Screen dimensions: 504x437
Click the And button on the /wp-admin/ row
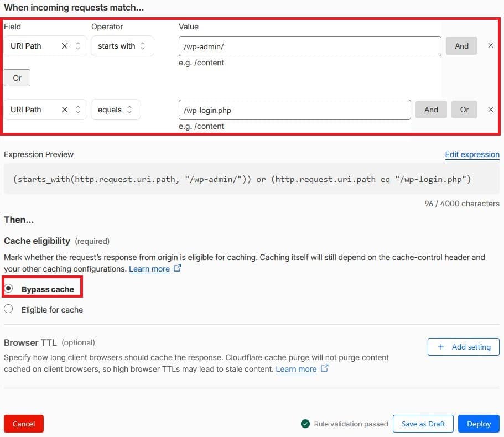point(461,46)
